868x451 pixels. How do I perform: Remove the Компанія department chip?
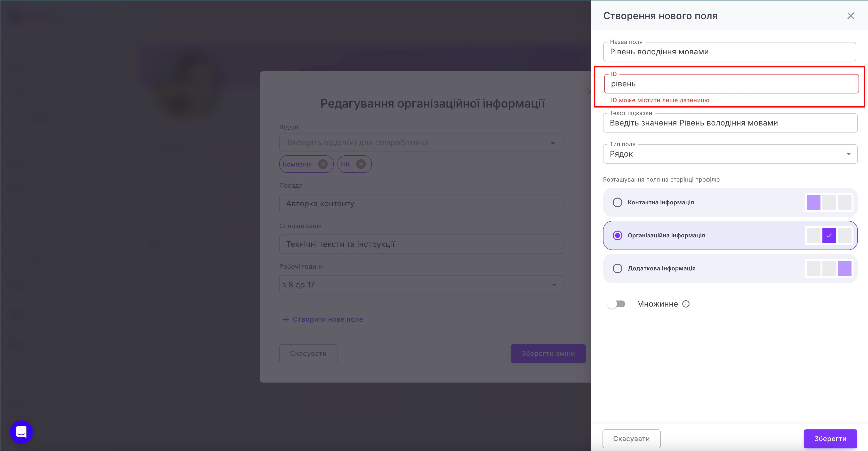323,164
